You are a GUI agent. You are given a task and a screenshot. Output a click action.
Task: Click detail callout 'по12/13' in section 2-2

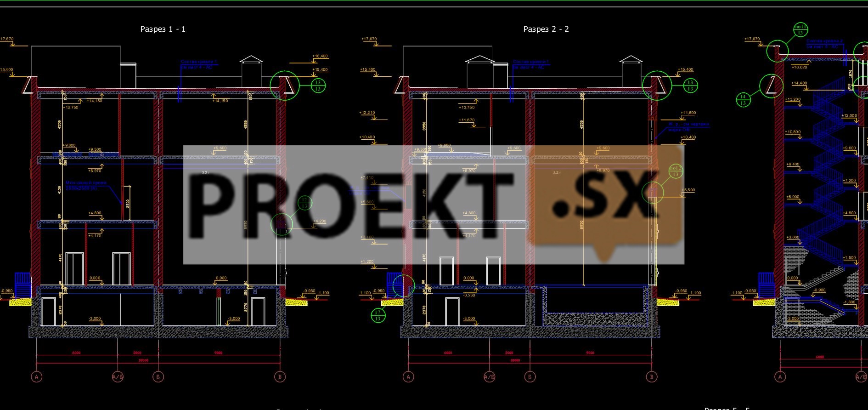(x=676, y=171)
